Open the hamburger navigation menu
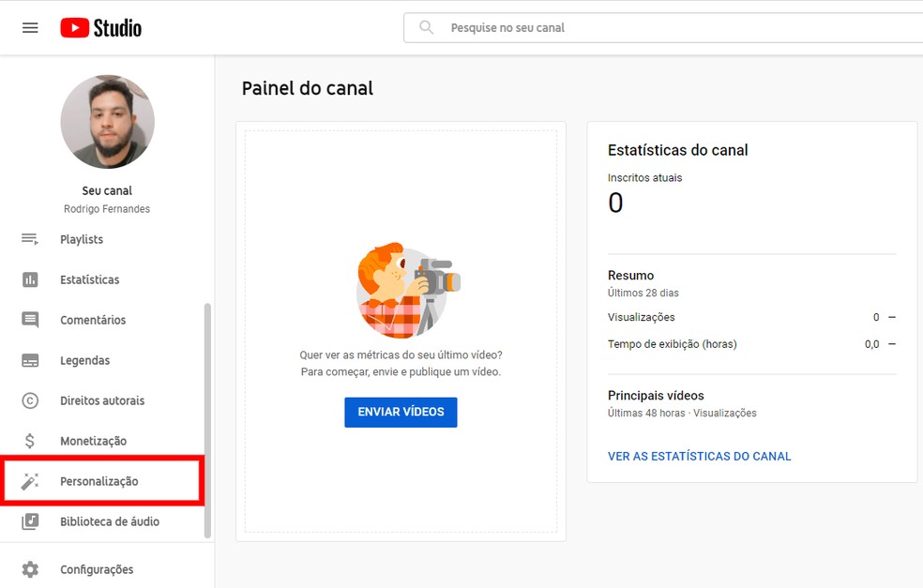923x588 pixels. pos(31,27)
